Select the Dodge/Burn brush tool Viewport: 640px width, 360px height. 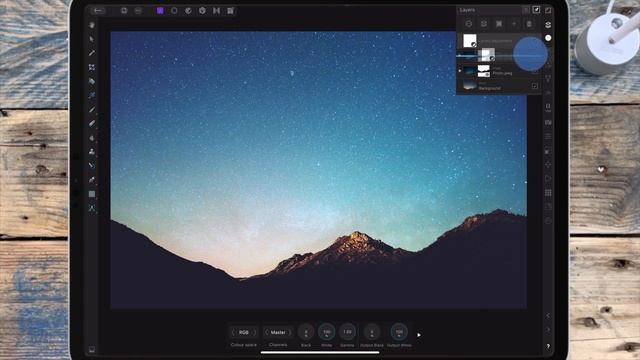point(92,138)
